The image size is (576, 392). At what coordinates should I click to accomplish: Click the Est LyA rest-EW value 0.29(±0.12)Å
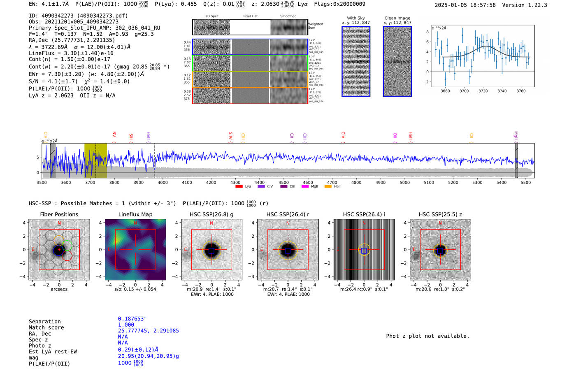point(138,350)
